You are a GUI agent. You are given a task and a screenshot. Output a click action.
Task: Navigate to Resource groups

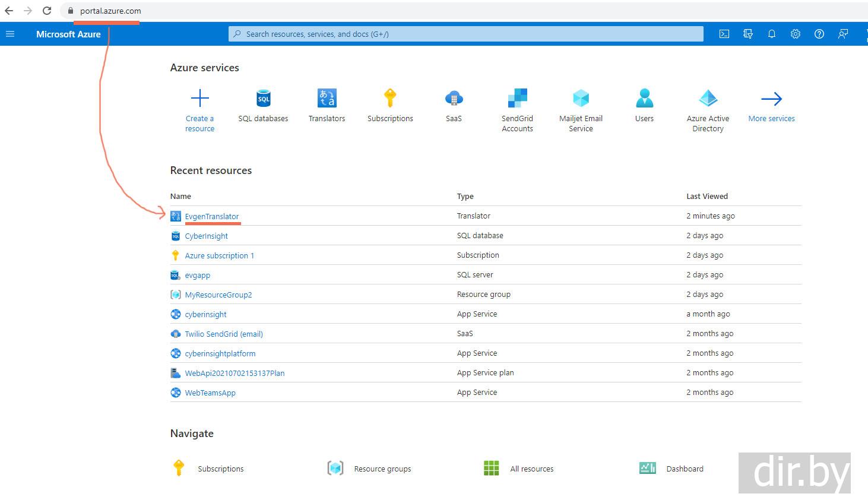(382, 469)
